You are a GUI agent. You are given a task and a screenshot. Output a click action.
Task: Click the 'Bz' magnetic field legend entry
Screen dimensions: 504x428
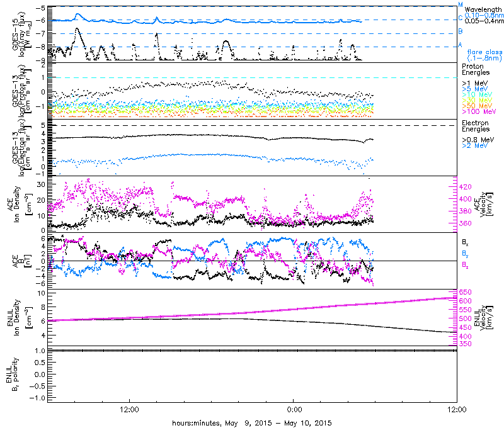[x=465, y=264]
